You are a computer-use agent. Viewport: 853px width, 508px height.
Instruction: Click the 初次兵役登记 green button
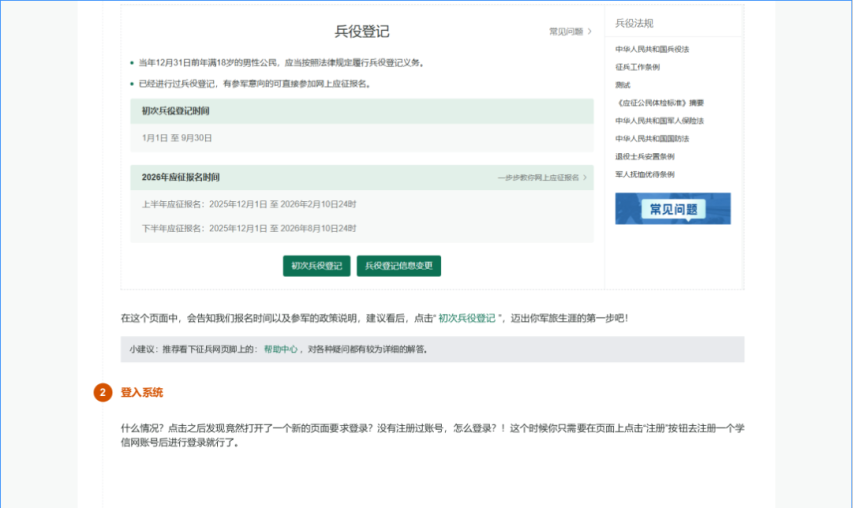coord(317,266)
